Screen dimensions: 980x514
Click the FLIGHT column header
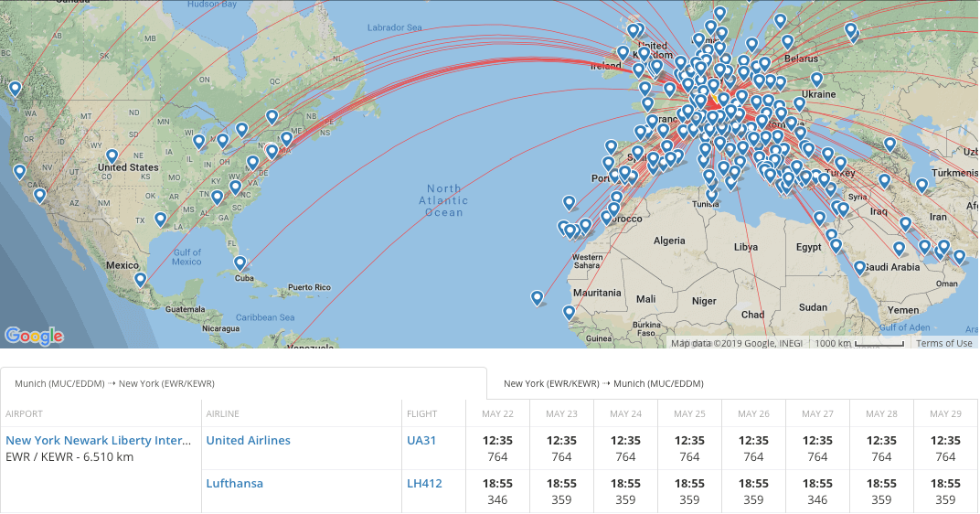pyautogui.click(x=421, y=414)
